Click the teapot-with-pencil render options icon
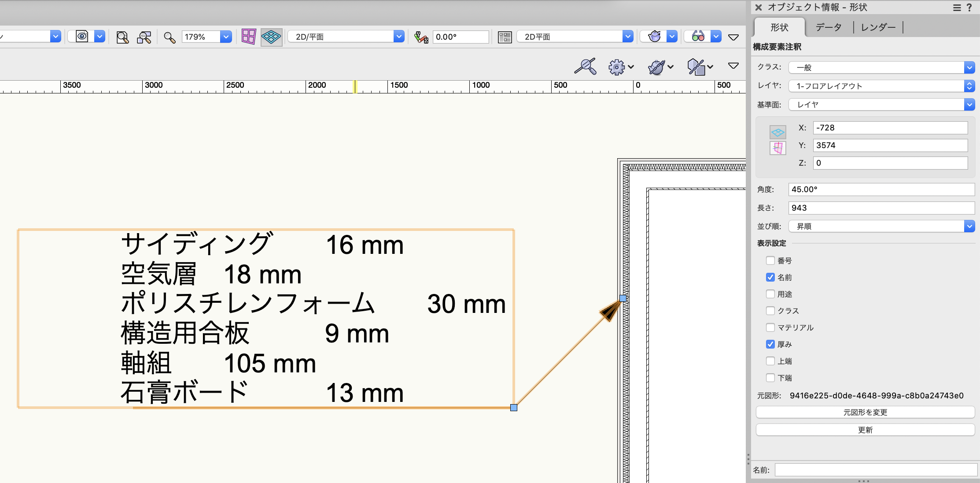Viewport: 980px width, 483px height. 660,67
